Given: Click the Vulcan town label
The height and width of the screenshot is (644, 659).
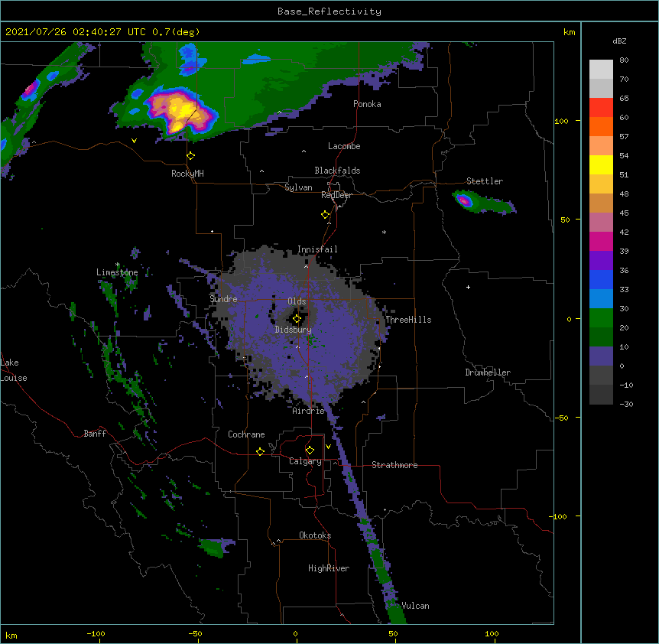Looking at the screenshot, I should (415, 606).
